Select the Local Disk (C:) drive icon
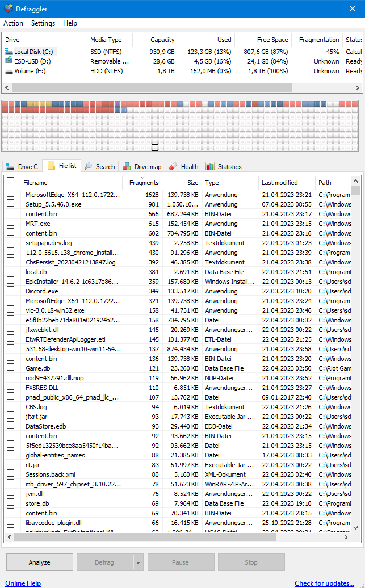This screenshot has width=365, height=588. (x=9, y=52)
